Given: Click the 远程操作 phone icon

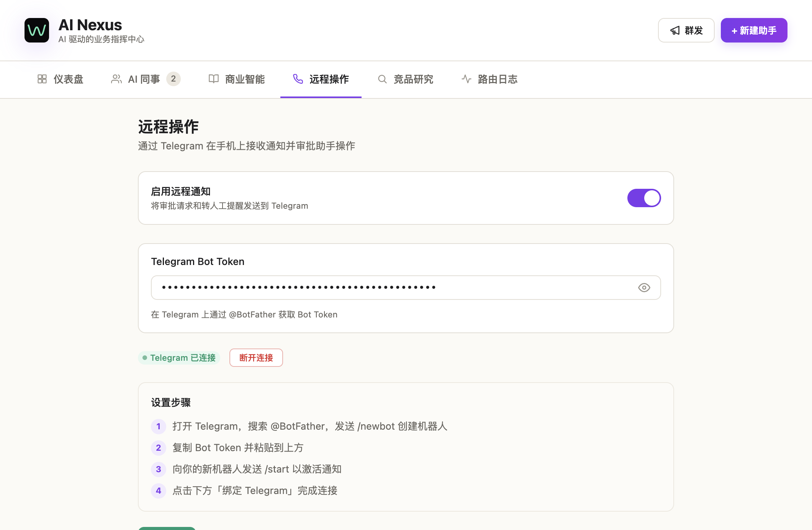Looking at the screenshot, I should click(298, 79).
